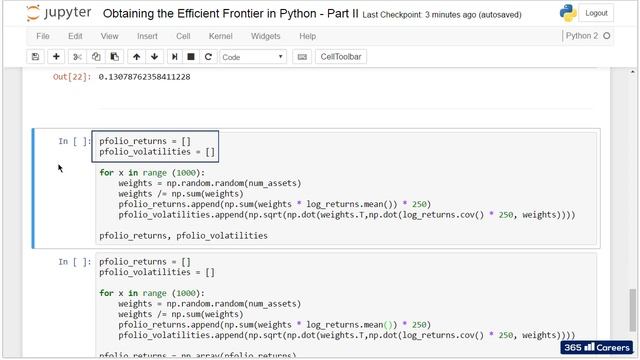The image size is (640, 360).
Task: Click the Logout button
Action: (596, 13)
